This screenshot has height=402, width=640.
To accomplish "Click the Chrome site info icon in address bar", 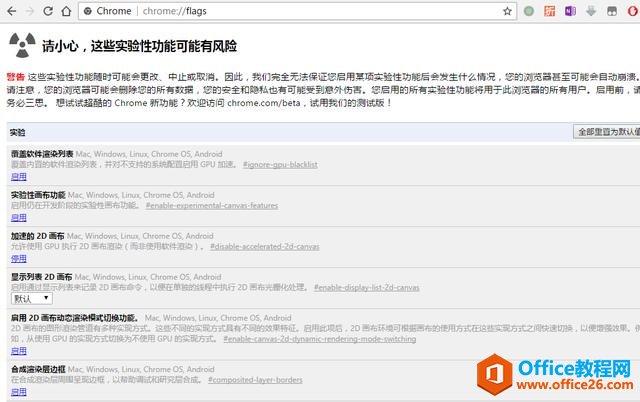I will click(x=88, y=11).
